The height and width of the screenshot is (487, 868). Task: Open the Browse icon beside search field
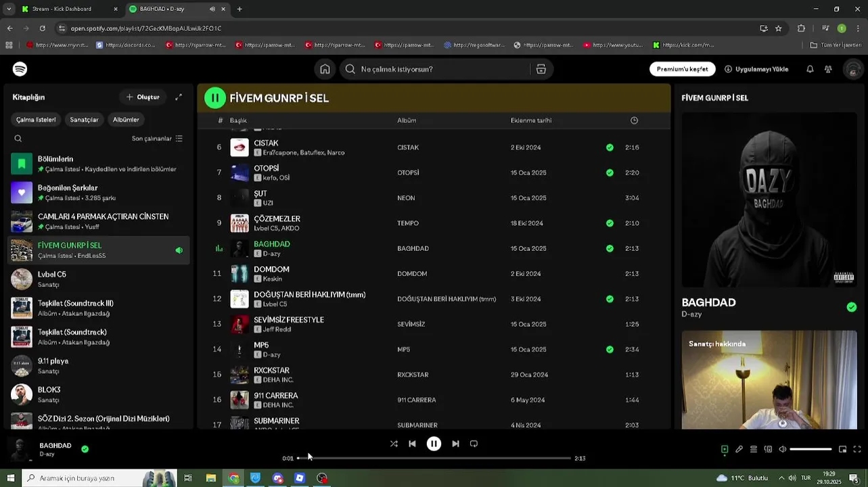point(541,69)
